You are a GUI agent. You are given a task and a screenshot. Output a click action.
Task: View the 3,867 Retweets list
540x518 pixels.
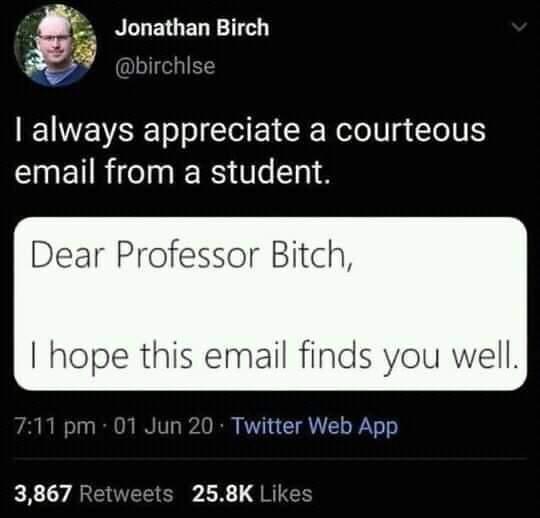point(94,494)
